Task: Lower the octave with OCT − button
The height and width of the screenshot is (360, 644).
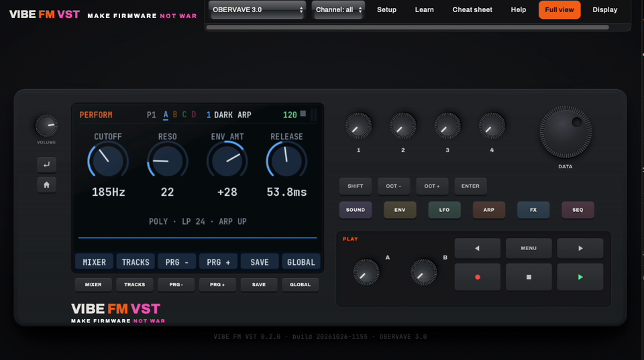Action: tap(394, 186)
